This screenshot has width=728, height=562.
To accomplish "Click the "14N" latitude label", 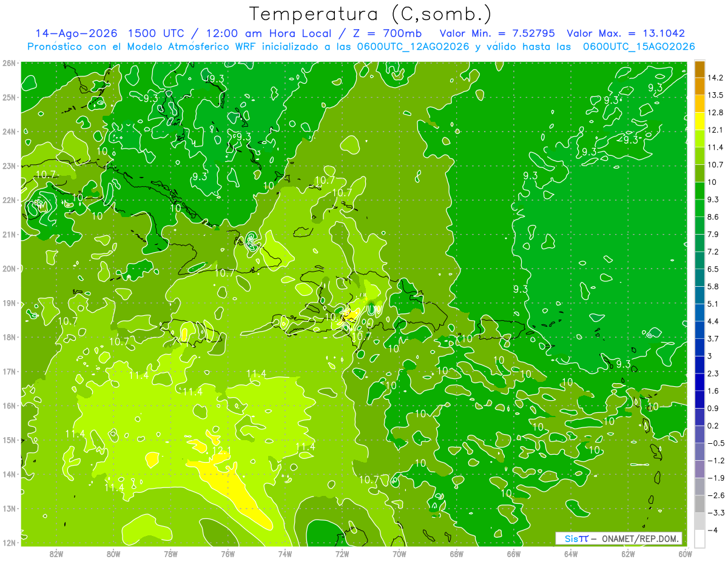I will [x=9, y=474].
